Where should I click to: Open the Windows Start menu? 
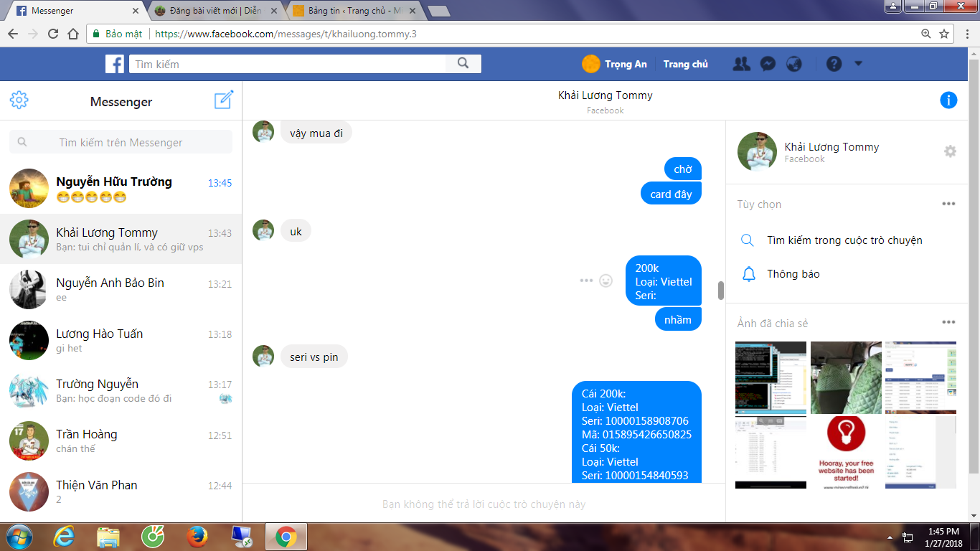[19, 537]
